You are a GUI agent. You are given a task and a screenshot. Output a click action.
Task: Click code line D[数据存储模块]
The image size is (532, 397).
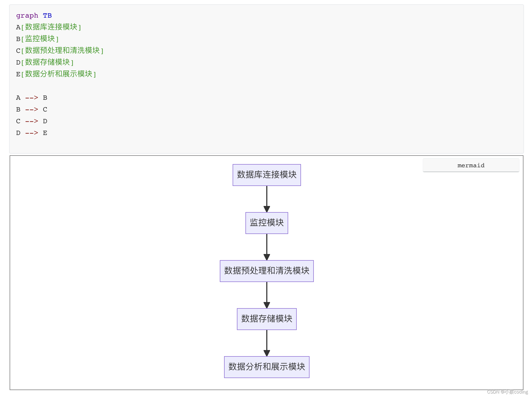45,62
